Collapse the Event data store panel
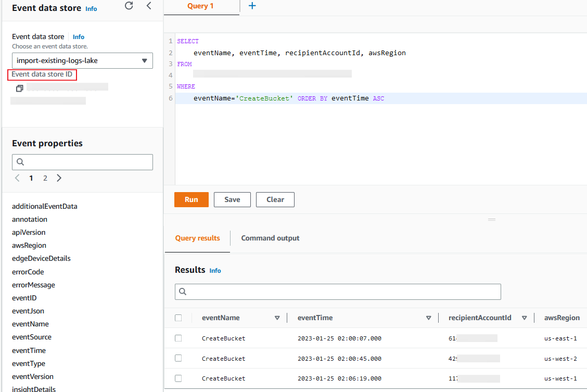Image resolution: width=587 pixels, height=392 pixels. pyautogui.click(x=149, y=7)
